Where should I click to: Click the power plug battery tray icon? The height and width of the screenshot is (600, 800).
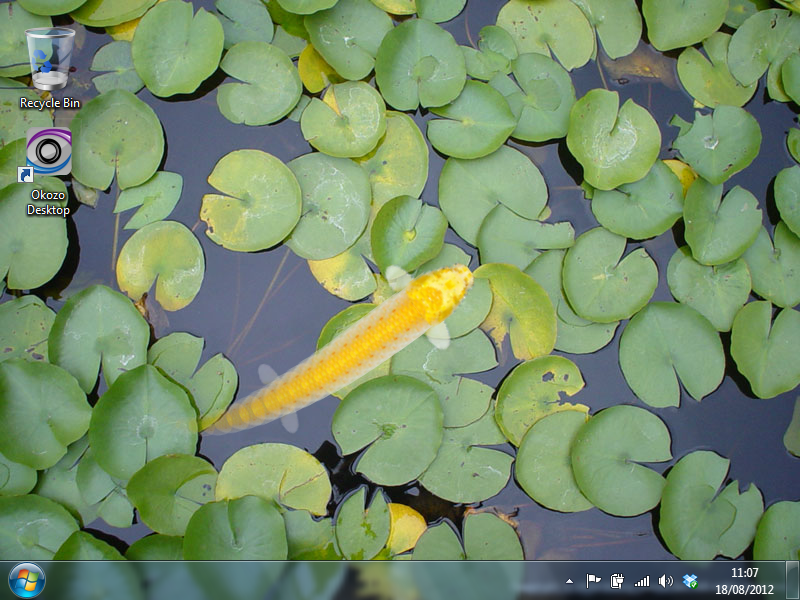point(617,581)
